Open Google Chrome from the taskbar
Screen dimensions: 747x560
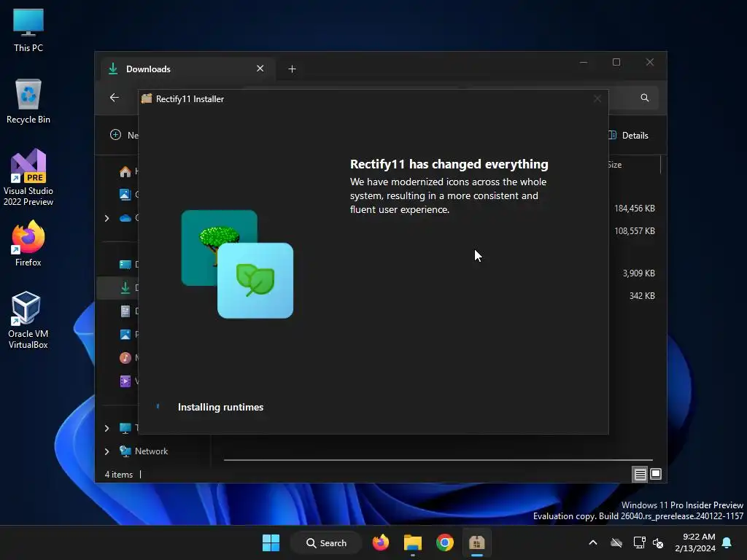444,542
